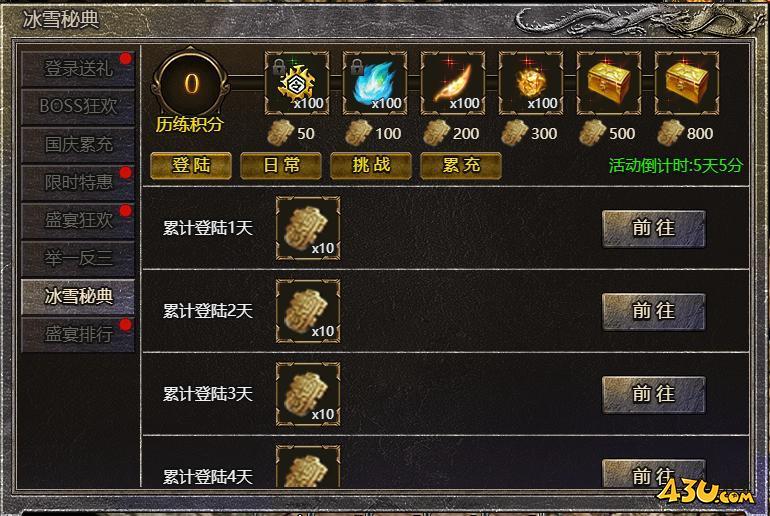Select the golden orb reward at 300 points
Viewport: 770px width, 516px height.
(x=531, y=83)
